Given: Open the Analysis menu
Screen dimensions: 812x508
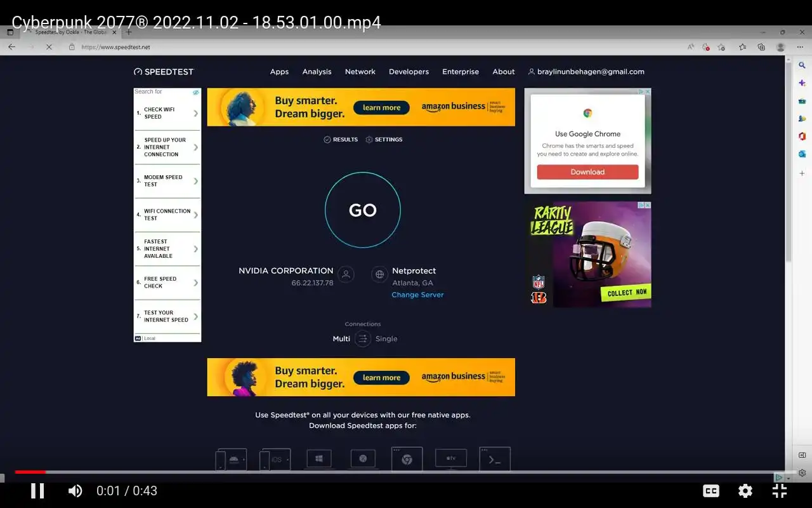Looking at the screenshot, I should pyautogui.click(x=317, y=72).
